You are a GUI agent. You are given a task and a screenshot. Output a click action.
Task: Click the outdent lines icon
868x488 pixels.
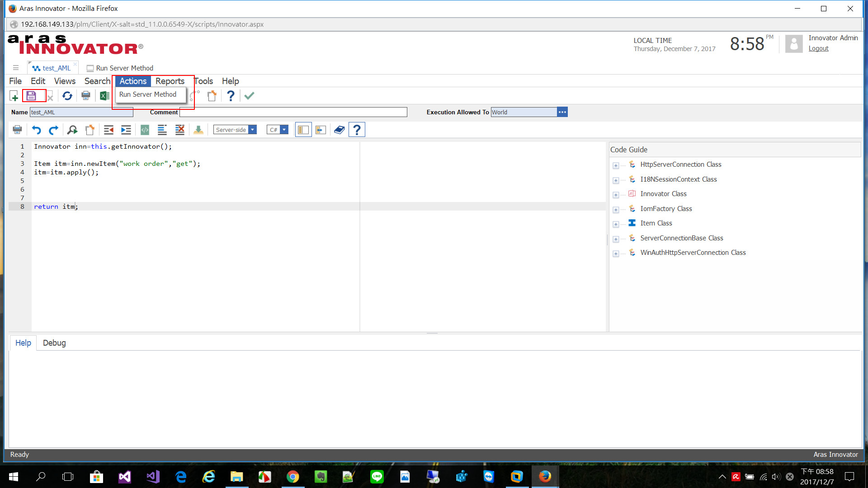coord(108,130)
